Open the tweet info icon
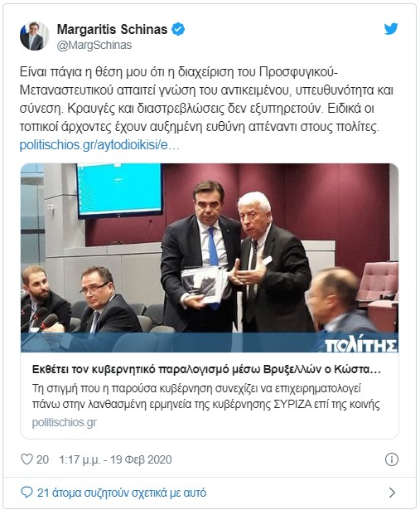The image size is (420, 515). [392, 459]
